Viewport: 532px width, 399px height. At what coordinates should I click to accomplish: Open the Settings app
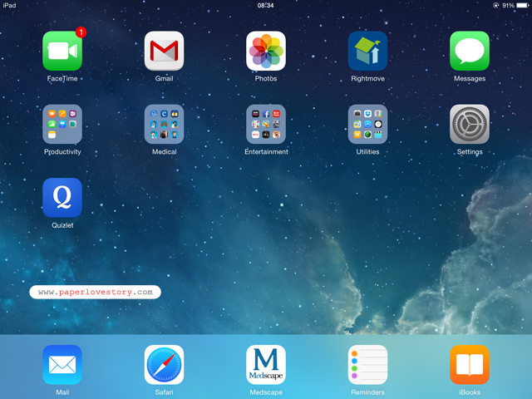(470, 124)
